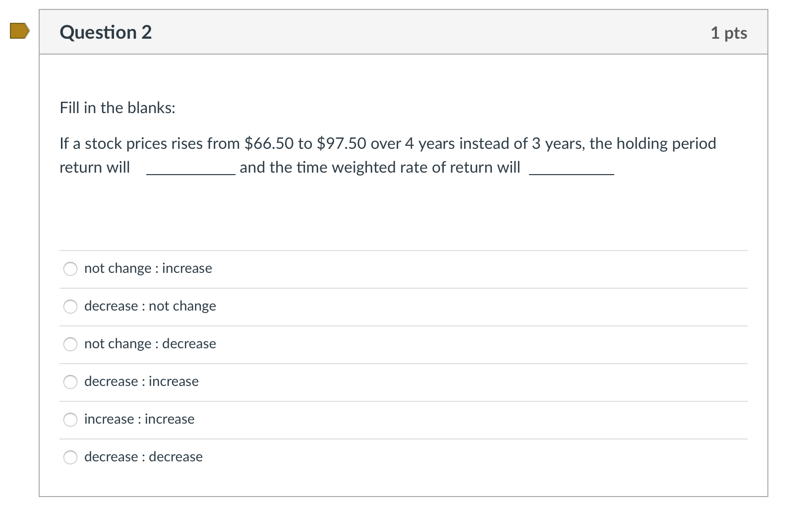Viewport: 812px width, 505px height.
Task: Click the question body paragraph about stock prices
Action: tap(387, 155)
